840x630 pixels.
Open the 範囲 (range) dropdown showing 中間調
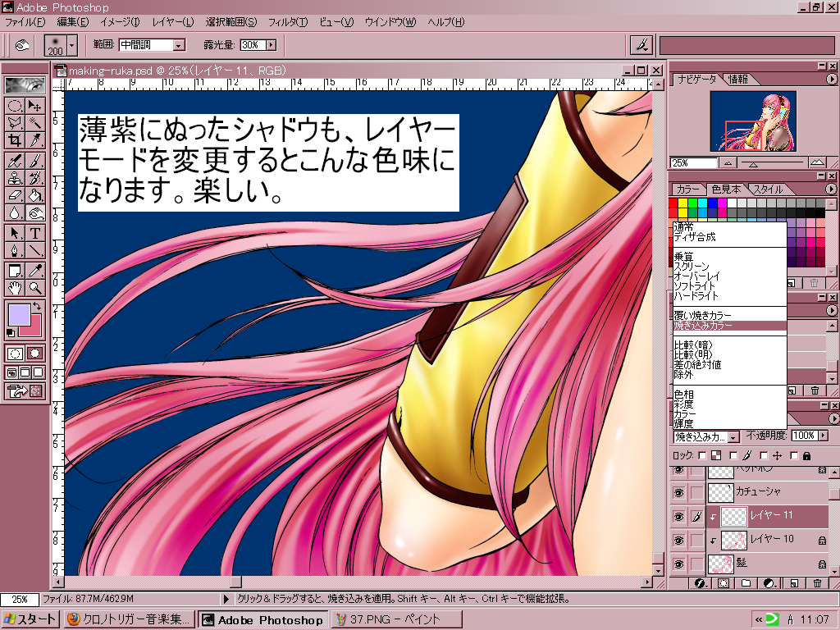coord(178,45)
